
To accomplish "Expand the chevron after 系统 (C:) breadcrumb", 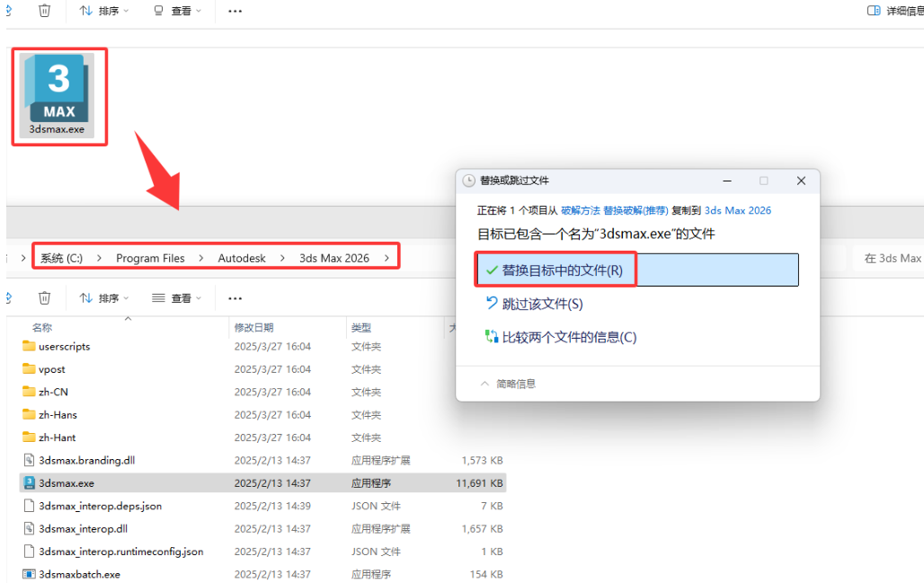I will click(99, 258).
